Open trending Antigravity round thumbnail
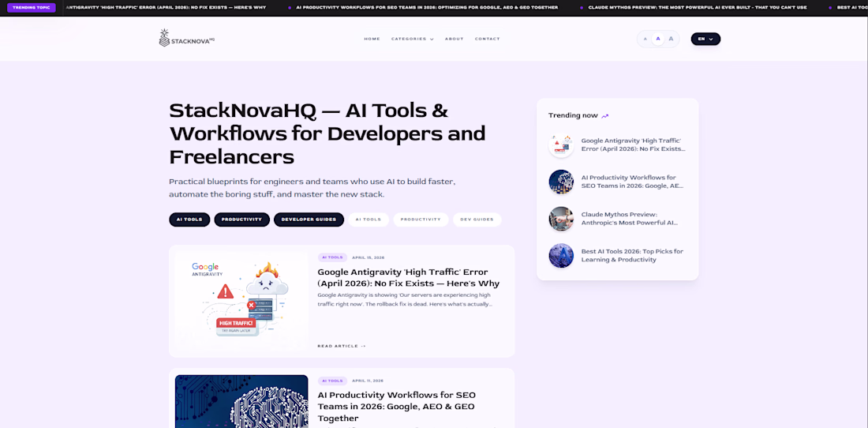 click(x=561, y=145)
